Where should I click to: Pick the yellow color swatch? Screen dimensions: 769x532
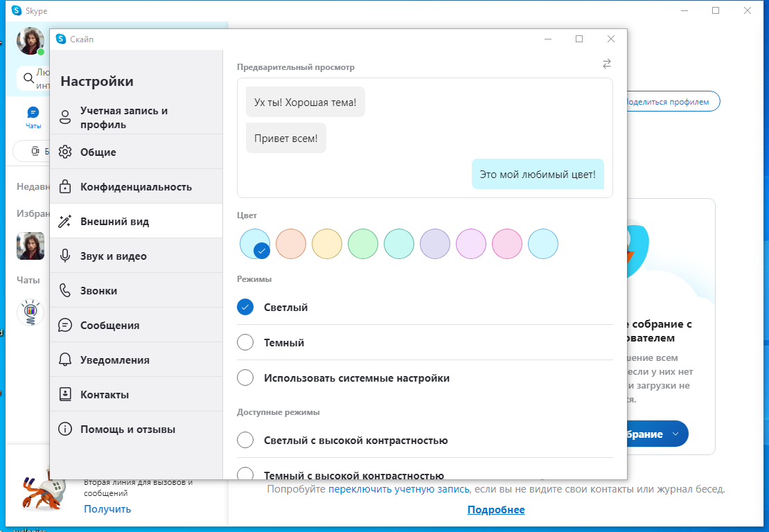pyautogui.click(x=326, y=244)
